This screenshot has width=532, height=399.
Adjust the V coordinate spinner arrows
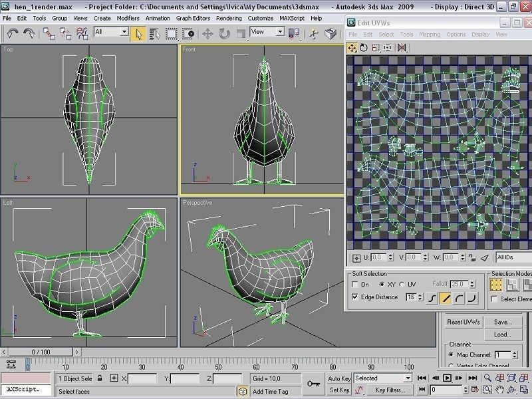pos(425,257)
